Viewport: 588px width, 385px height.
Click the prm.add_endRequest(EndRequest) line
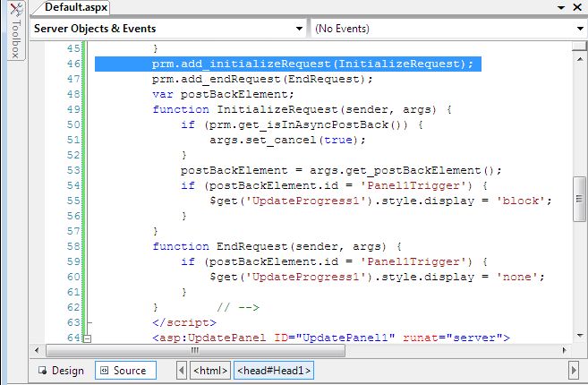[x=262, y=79]
